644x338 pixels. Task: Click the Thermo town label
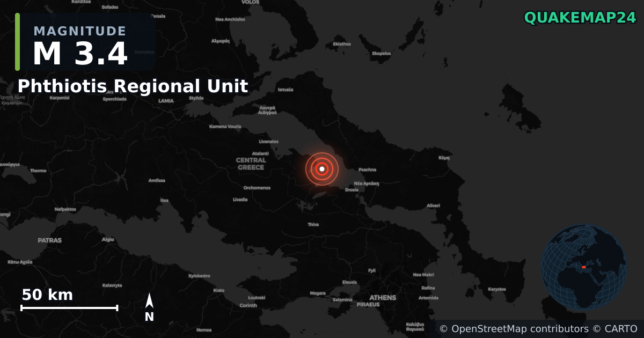(38, 171)
